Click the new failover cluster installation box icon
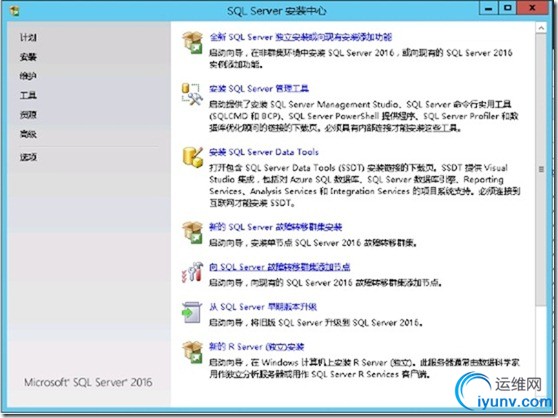 point(193,232)
